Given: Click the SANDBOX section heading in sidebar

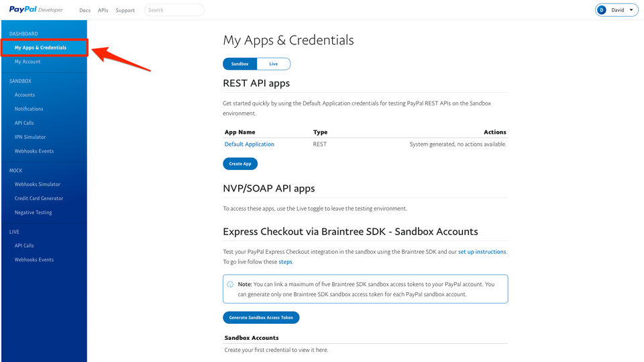Looking at the screenshot, I should pyautogui.click(x=20, y=81).
